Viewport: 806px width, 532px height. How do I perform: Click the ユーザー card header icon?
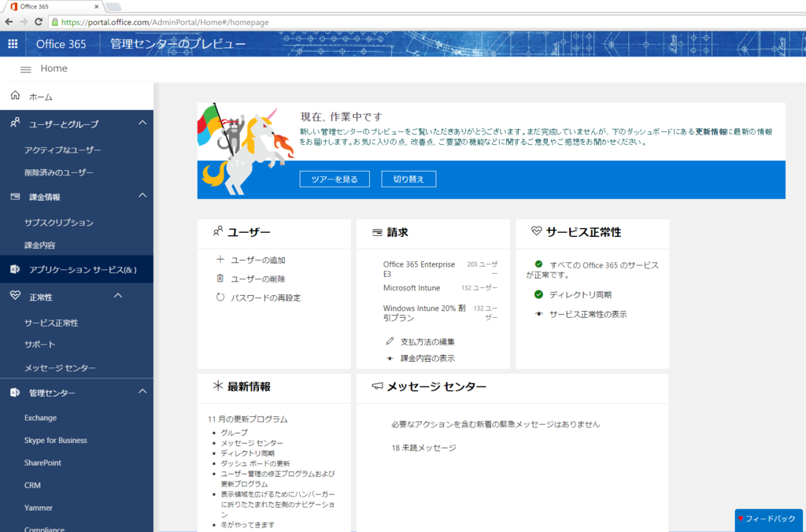point(218,231)
